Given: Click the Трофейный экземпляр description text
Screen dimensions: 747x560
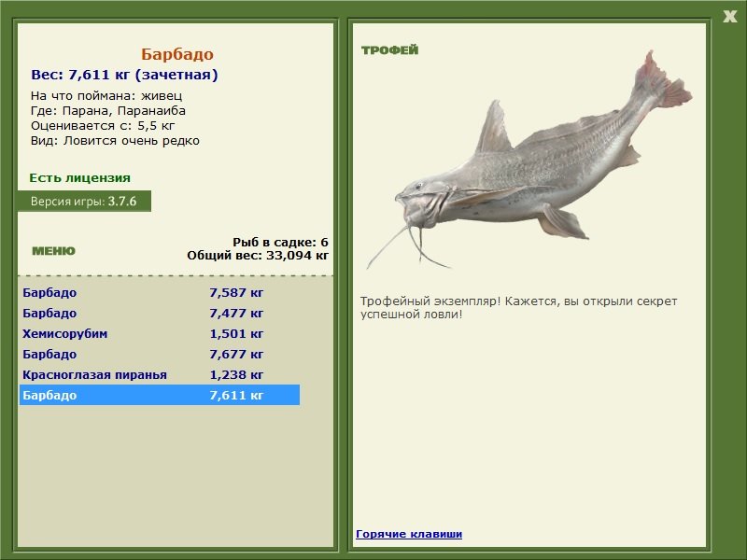Looking at the screenshot, I should tap(518, 308).
